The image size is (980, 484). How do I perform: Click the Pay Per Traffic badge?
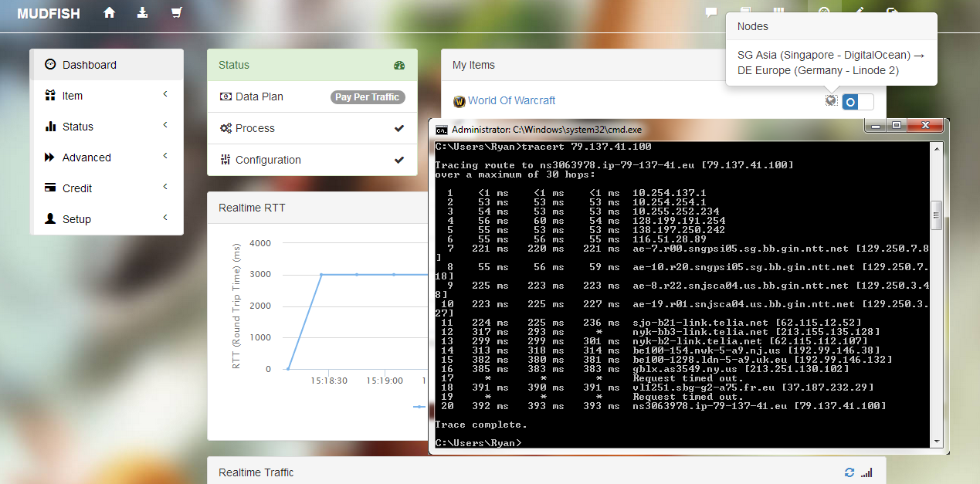pyautogui.click(x=368, y=97)
